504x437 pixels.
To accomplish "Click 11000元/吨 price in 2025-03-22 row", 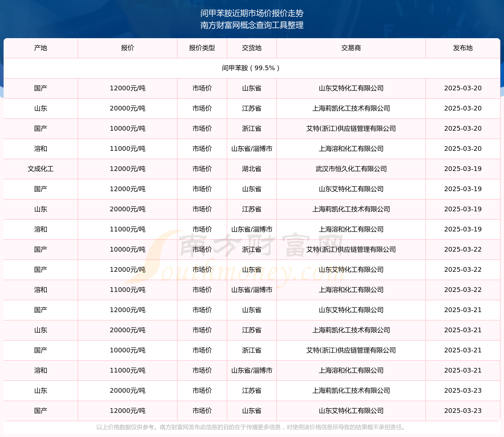I will (x=127, y=290).
